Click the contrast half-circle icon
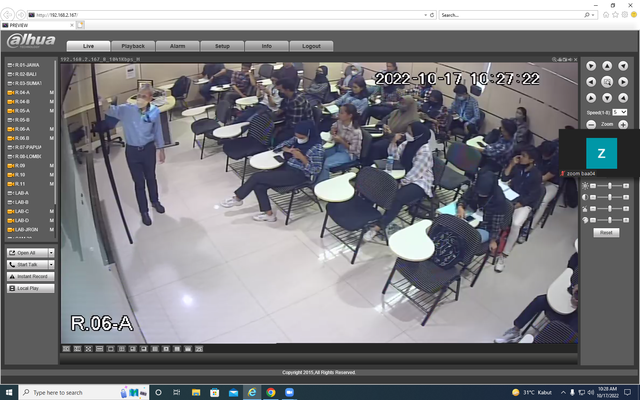 585,197
